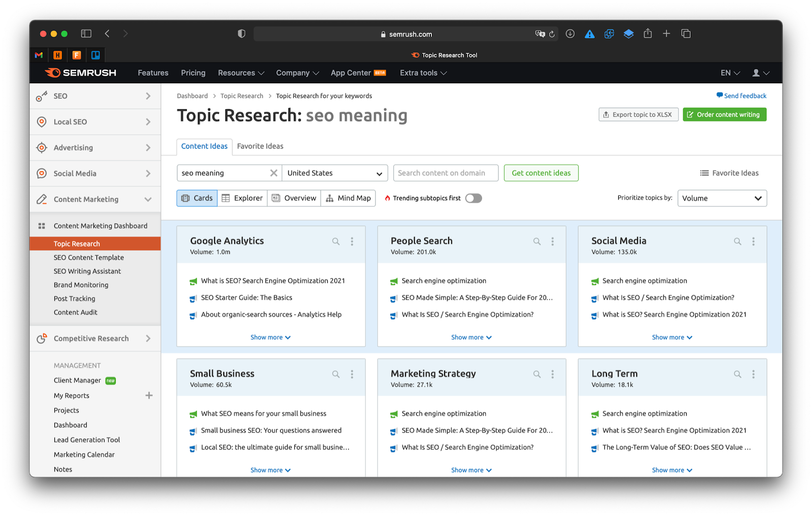Expand the Company menu
The image size is (812, 516).
pyautogui.click(x=297, y=73)
